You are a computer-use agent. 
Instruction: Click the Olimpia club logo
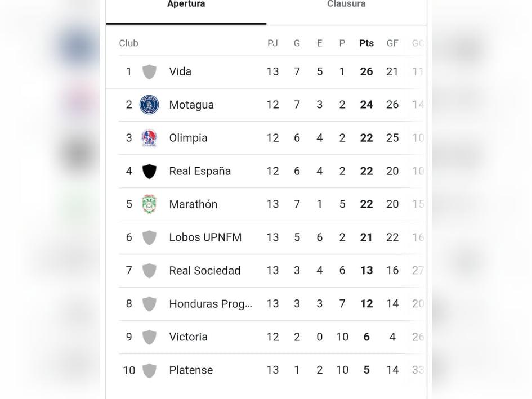coord(149,138)
